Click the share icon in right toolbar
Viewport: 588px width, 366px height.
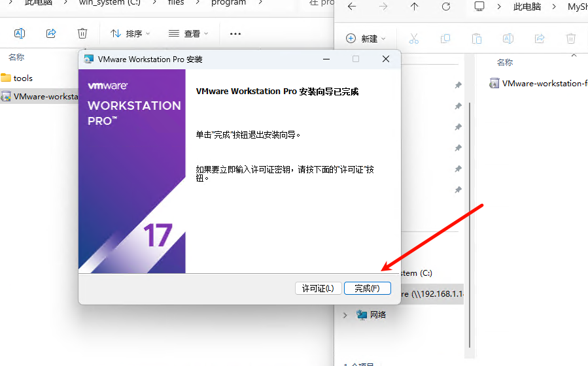(539, 39)
